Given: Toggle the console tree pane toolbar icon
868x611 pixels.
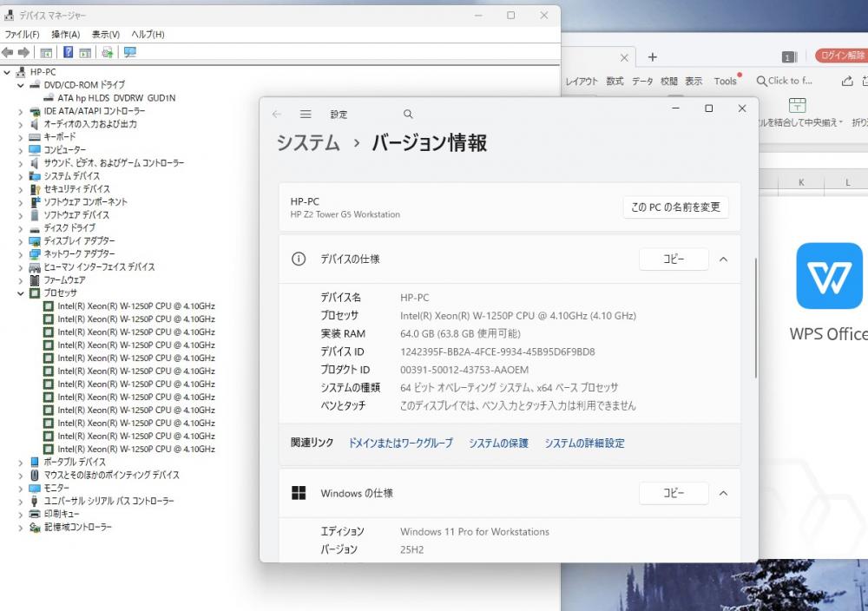Looking at the screenshot, I should coord(46,53).
